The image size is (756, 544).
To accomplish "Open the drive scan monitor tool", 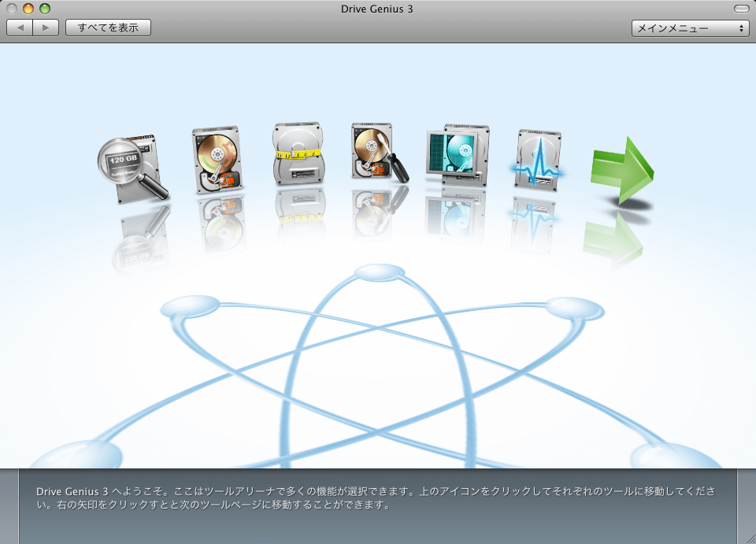I will point(458,154).
